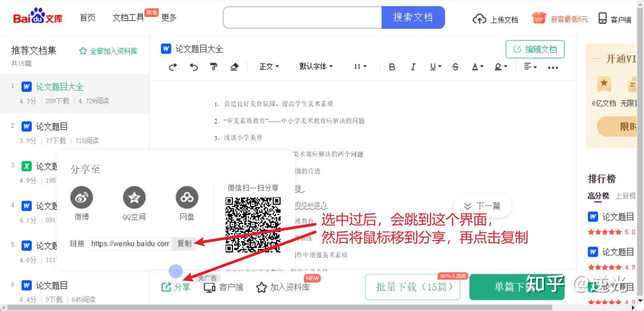Screen dimensions: 644x311
Task: Click 批量下载（15篇） button
Action: [413, 287]
